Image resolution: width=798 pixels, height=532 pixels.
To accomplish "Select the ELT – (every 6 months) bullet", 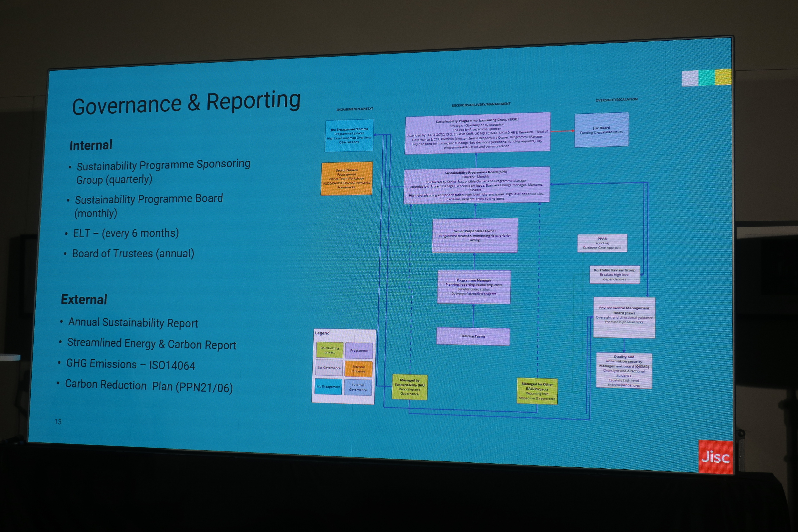I will pos(126,233).
